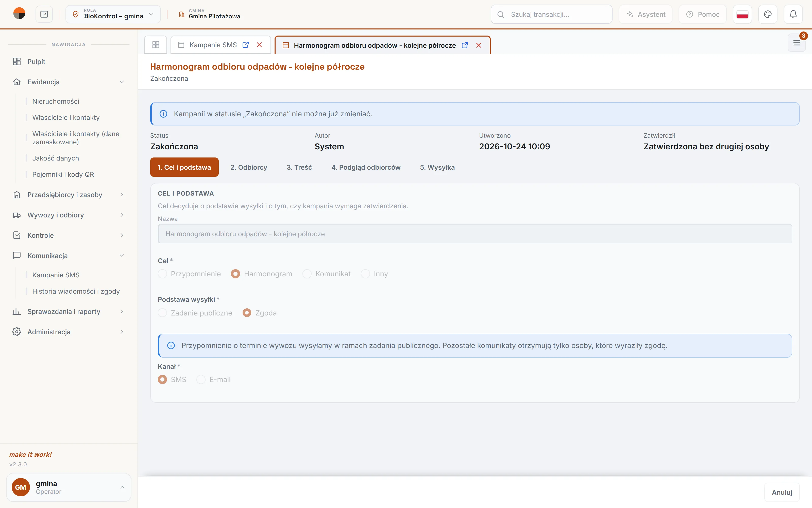The width and height of the screenshot is (812, 508).
Task: Open the BioKontrol – gmina role dropdown
Action: 113,14
